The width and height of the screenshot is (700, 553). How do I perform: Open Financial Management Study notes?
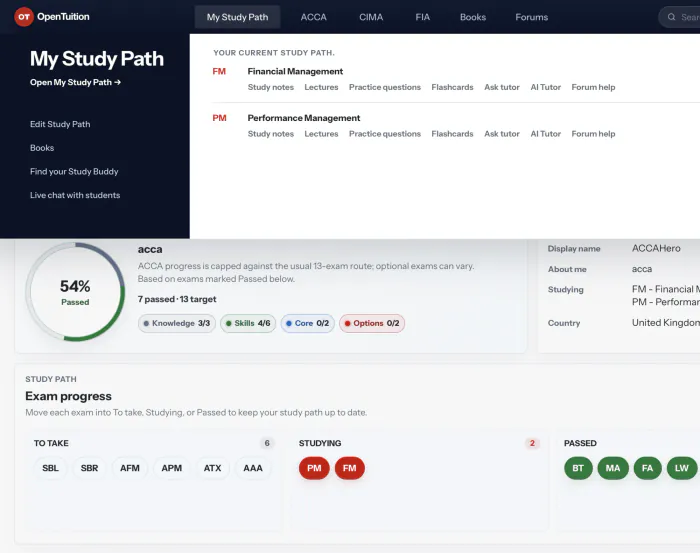(x=271, y=87)
